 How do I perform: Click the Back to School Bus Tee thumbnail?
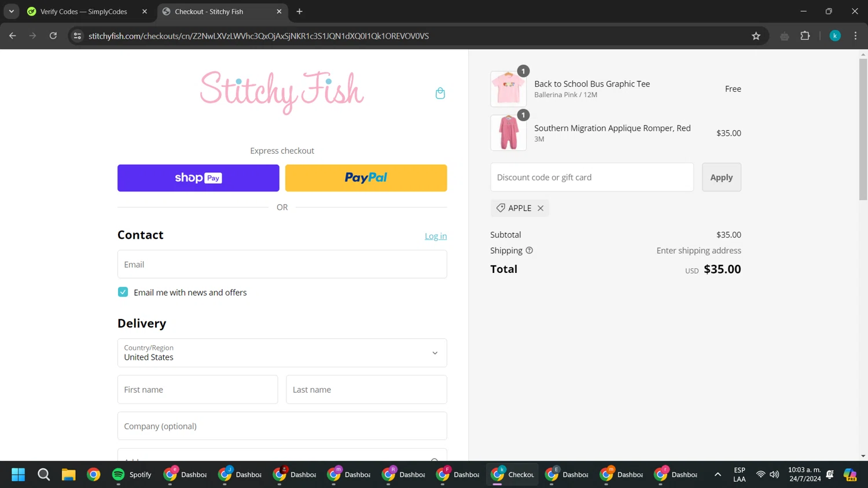click(x=509, y=88)
